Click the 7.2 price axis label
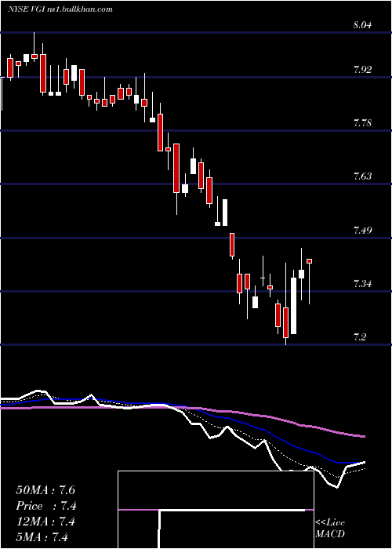The image size is (392, 549). click(359, 337)
